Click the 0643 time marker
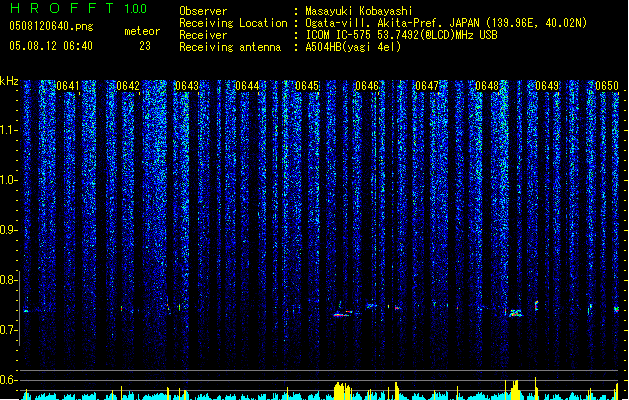 187,86
